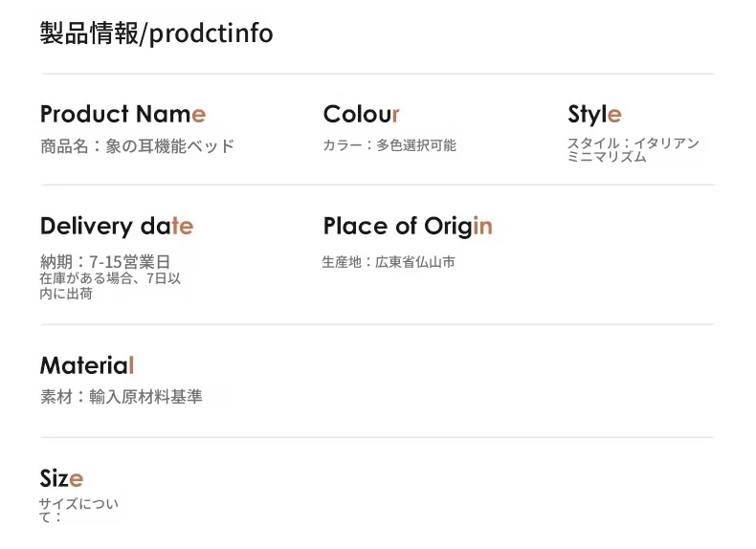Select the Colour heading
Screen dimensions: 756x549
click(361, 114)
